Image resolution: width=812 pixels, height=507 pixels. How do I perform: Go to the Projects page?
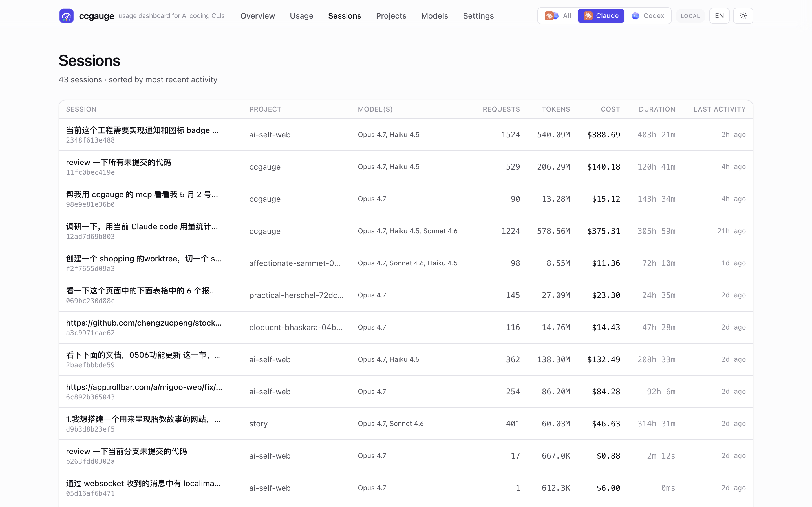391,16
